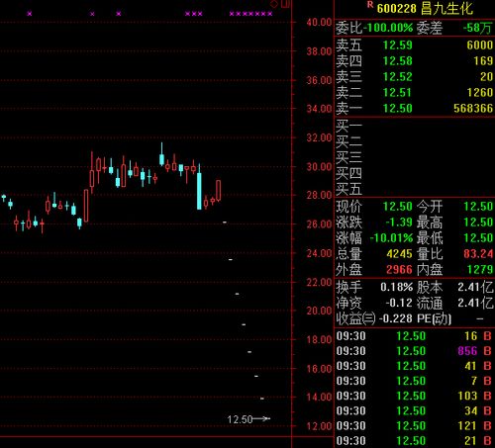Click the 量比 83.24 value
This screenshot has height=448, width=495.
478,254
